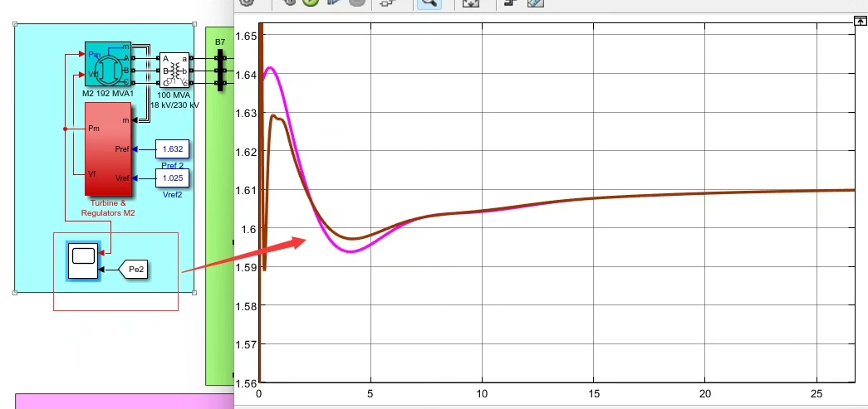Select the red Turbine & Regulators M2 block
Viewport: 868px width, 409px height.
click(x=108, y=149)
